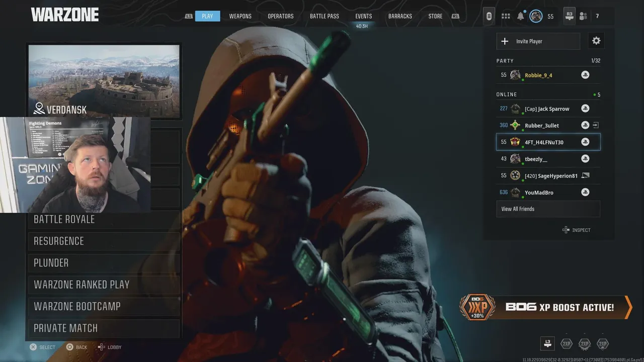Select the PLUNDER mode
Image resolution: width=644 pixels, height=362 pixels.
(104, 262)
